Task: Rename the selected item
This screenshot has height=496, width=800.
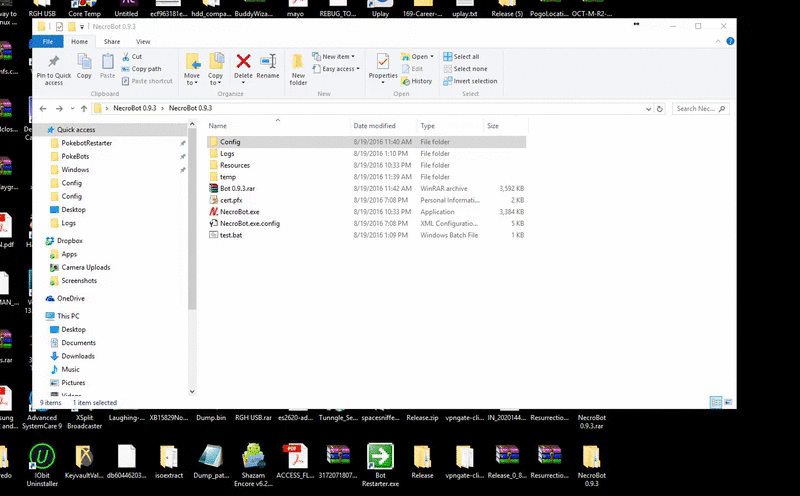Action: (x=268, y=66)
